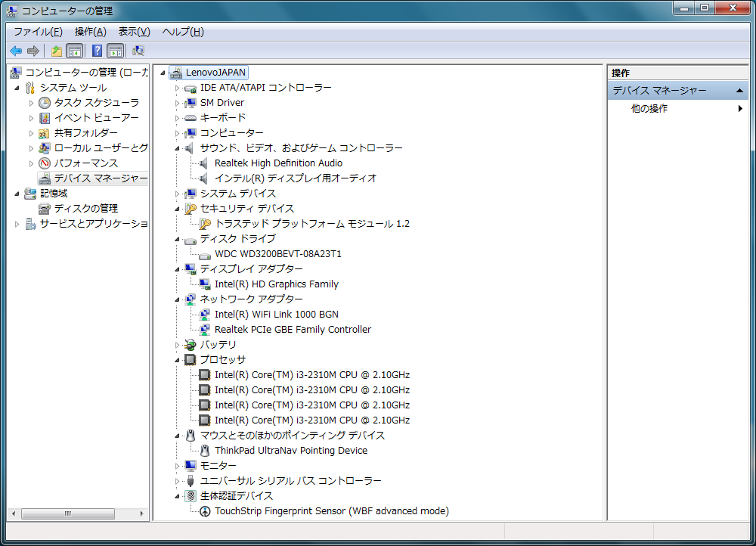Select デバイス マネージャー in the left tree
The width and height of the screenshot is (756, 546).
(101, 178)
